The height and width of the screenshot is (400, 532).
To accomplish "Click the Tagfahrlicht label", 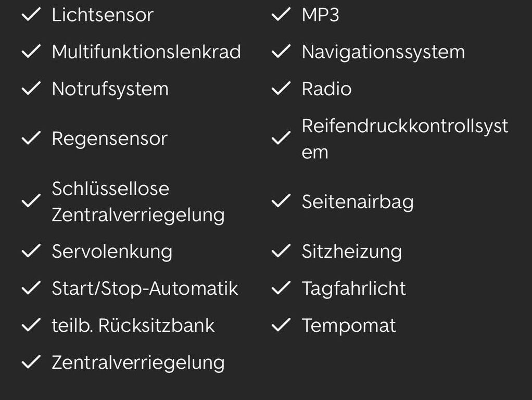I will click(x=354, y=289).
